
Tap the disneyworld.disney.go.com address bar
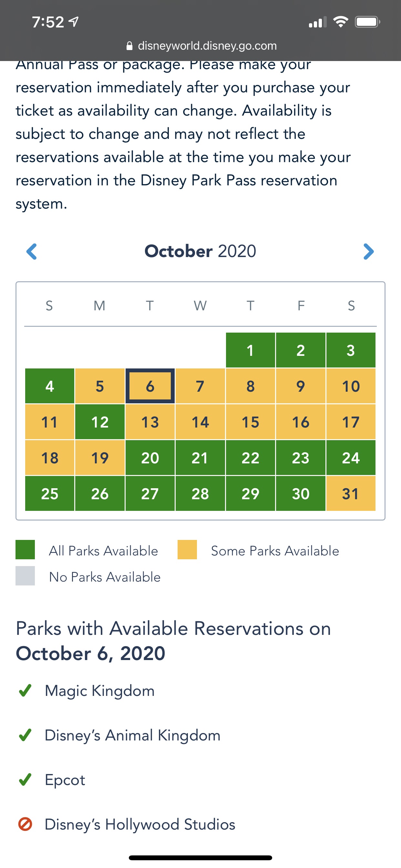click(x=207, y=46)
